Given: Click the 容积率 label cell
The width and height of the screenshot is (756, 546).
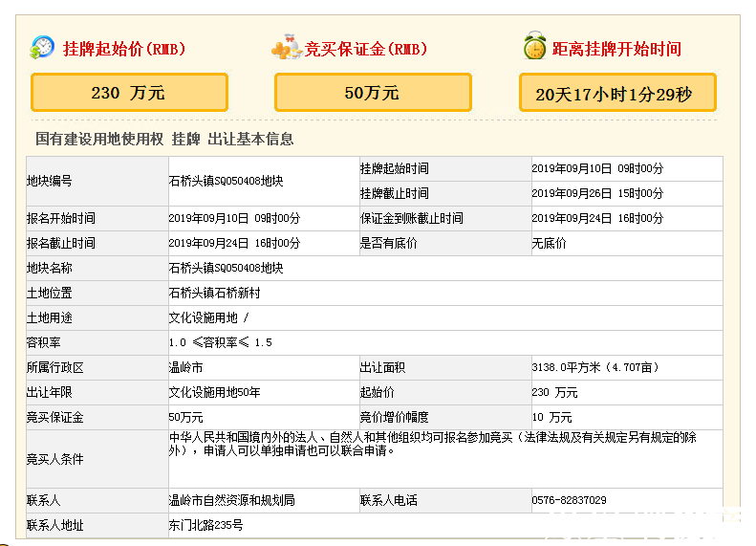Looking at the screenshot, I should (x=97, y=342).
